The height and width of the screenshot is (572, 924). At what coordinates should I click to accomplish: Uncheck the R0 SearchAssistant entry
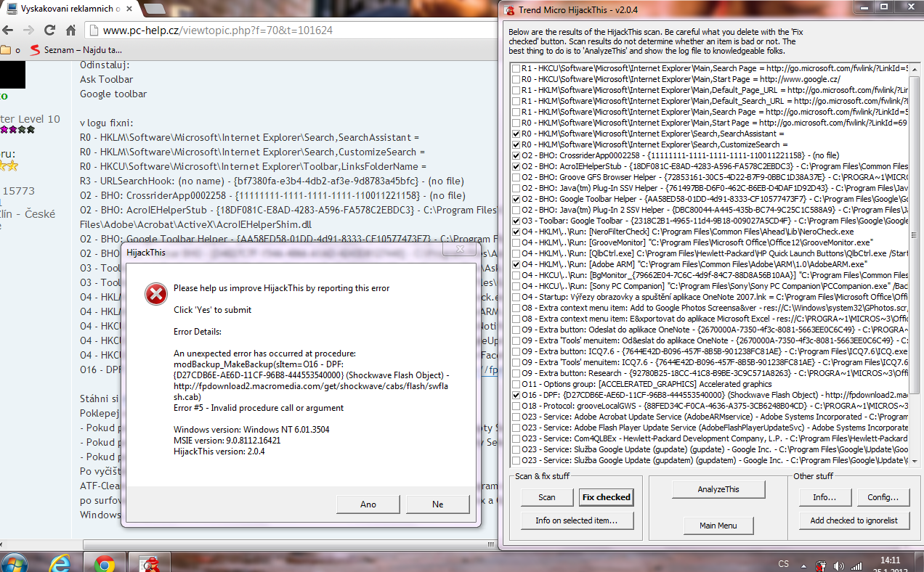coord(516,134)
